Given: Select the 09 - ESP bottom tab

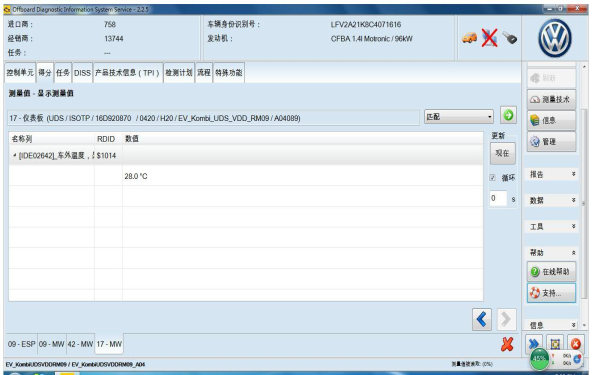Looking at the screenshot, I should coord(22,344).
